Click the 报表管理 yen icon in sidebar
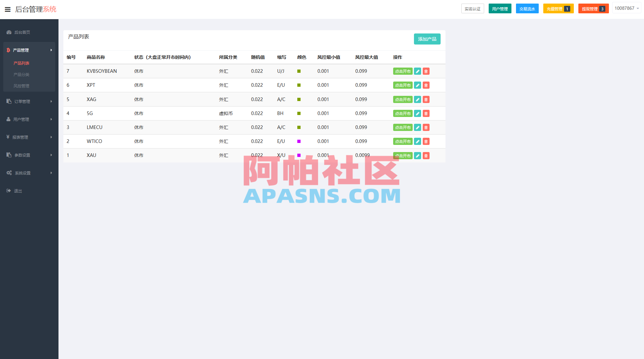644x359 pixels. pyautogui.click(x=8, y=137)
